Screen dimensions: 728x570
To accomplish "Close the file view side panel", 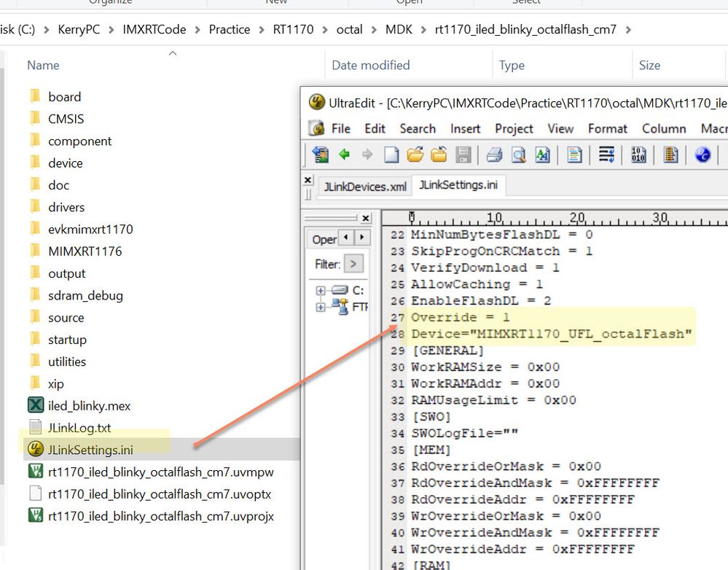I will click(x=366, y=218).
